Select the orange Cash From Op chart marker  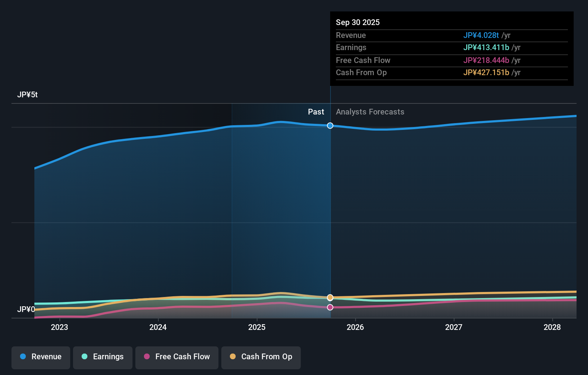coord(330,297)
